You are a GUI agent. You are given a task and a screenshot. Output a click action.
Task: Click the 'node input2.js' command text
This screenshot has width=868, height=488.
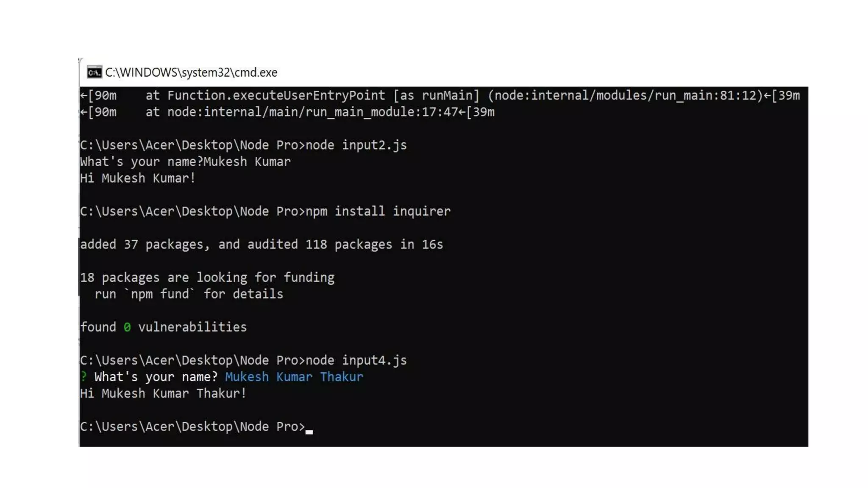356,145
